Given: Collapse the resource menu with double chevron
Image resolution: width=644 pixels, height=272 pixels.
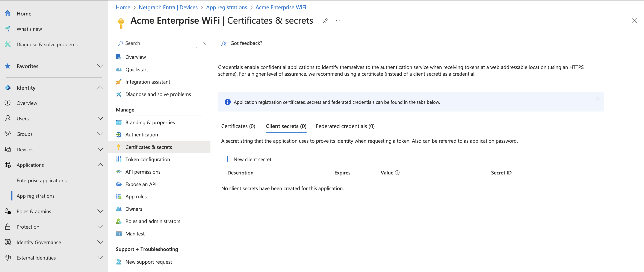Looking at the screenshot, I should pos(204,43).
